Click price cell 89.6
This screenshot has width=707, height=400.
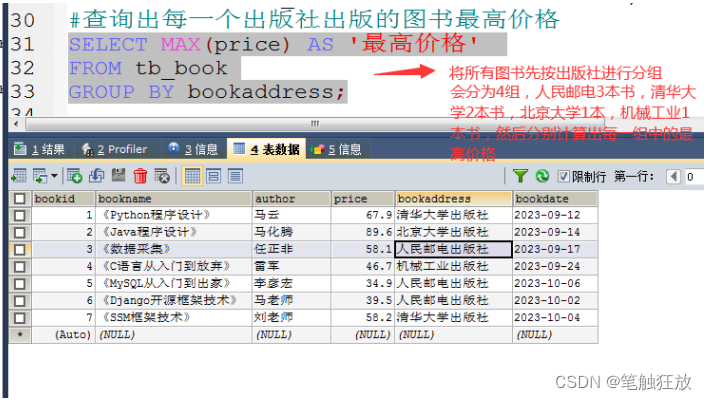363,232
